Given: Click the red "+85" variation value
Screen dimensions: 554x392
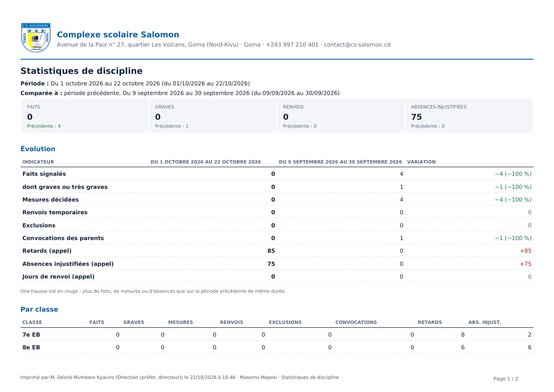Looking at the screenshot, I should 526,251.
